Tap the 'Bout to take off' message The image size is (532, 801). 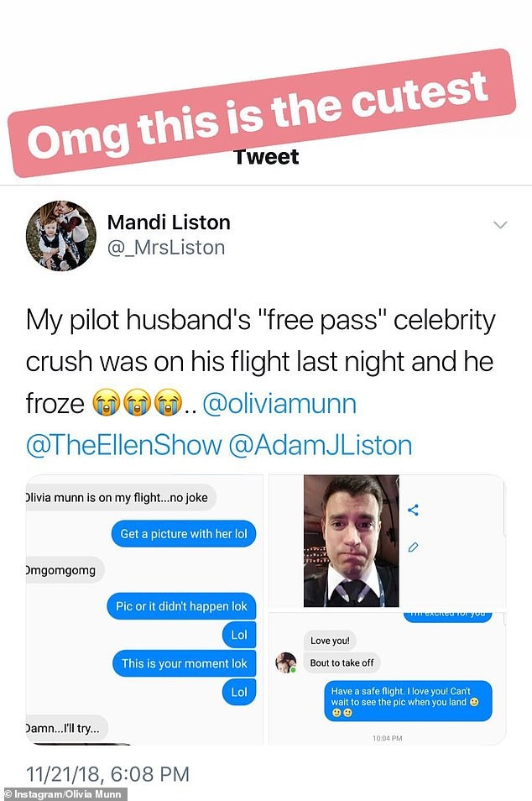(342, 662)
